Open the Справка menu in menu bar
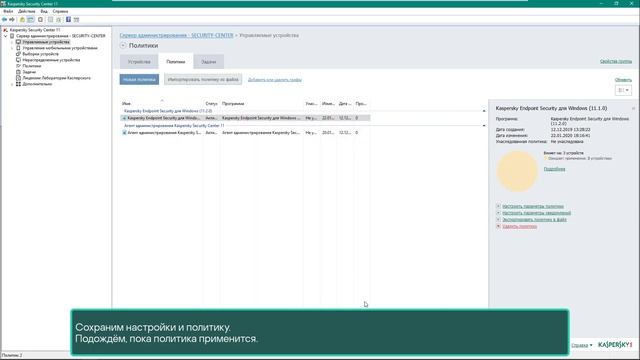Image resolution: width=640 pixels, height=360 pixels. 60,11
